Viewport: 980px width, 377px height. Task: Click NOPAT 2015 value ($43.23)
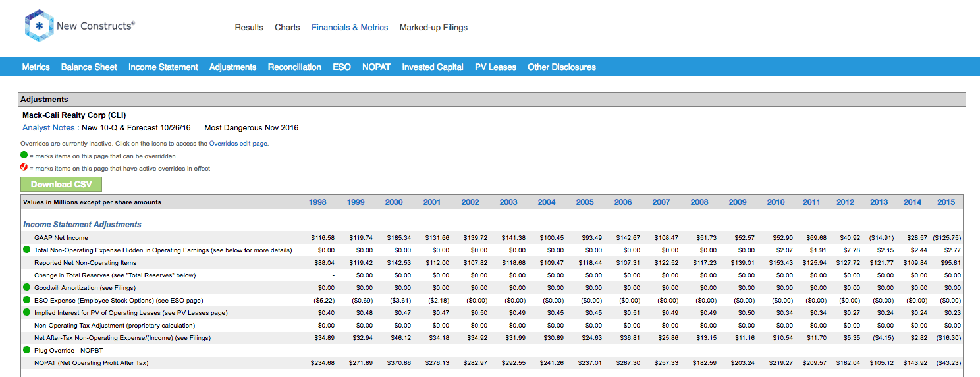tap(948, 362)
